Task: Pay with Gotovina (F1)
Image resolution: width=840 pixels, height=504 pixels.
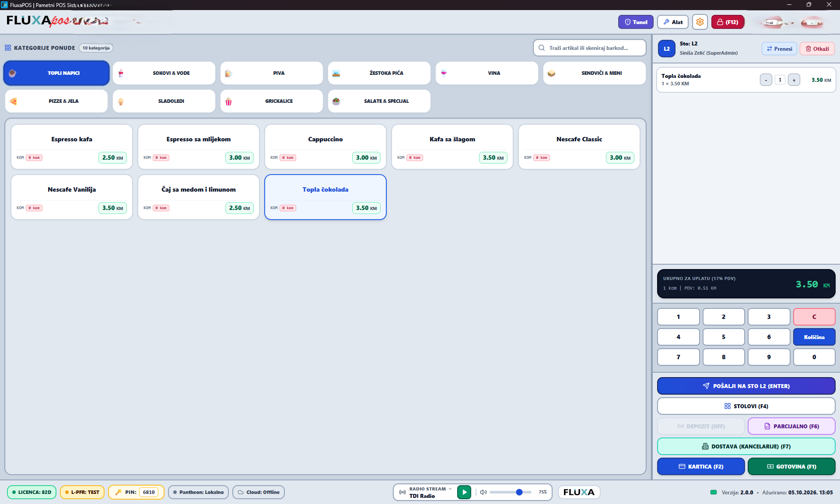Action: [791, 466]
